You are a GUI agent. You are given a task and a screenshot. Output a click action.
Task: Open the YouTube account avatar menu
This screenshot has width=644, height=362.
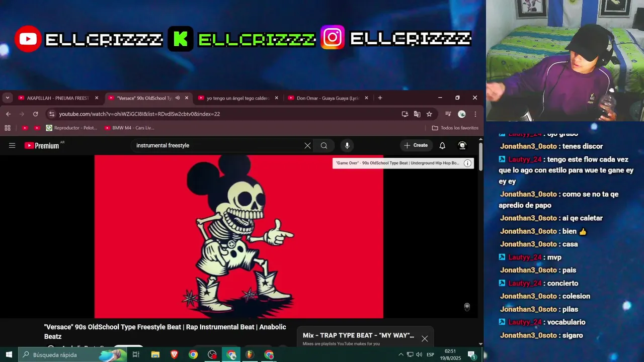(462, 145)
